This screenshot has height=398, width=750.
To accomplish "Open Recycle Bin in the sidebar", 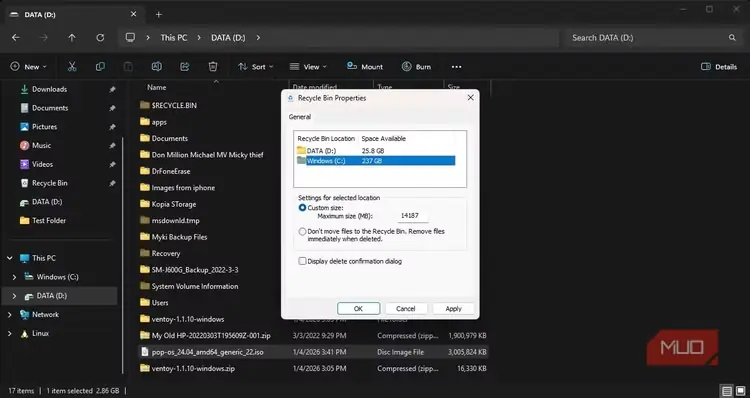I will [x=49, y=183].
